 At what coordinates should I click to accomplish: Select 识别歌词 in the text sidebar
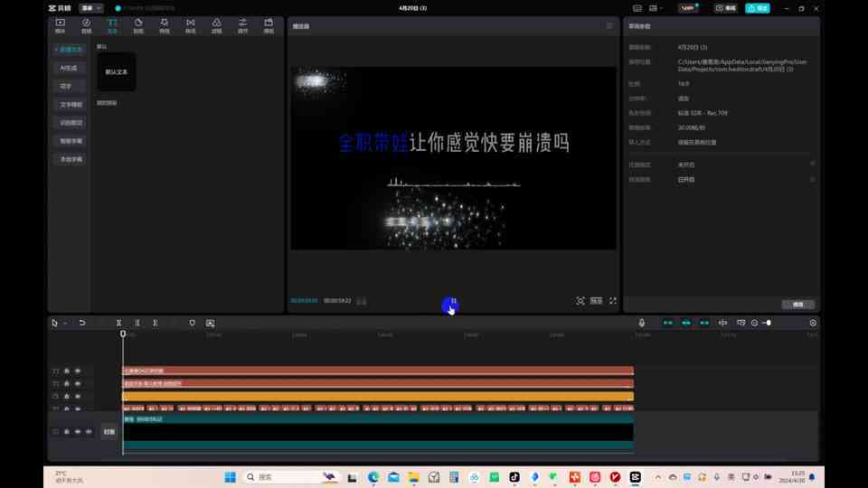click(x=70, y=123)
